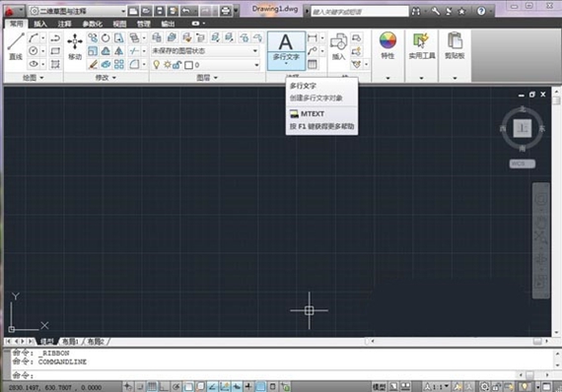Click the keyword search input field
The image size is (562, 392).
point(360,12)
